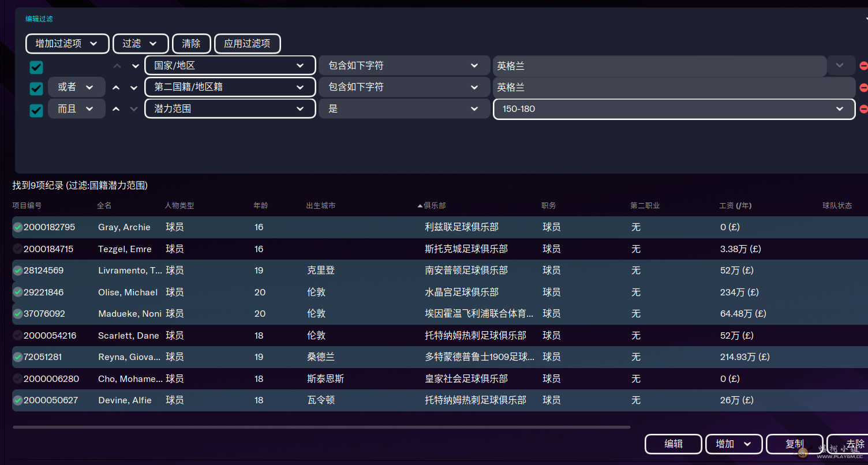Click the 应用过滤项 button
Image resolution: width=868 pixels, height=465 pixels.
247,43
